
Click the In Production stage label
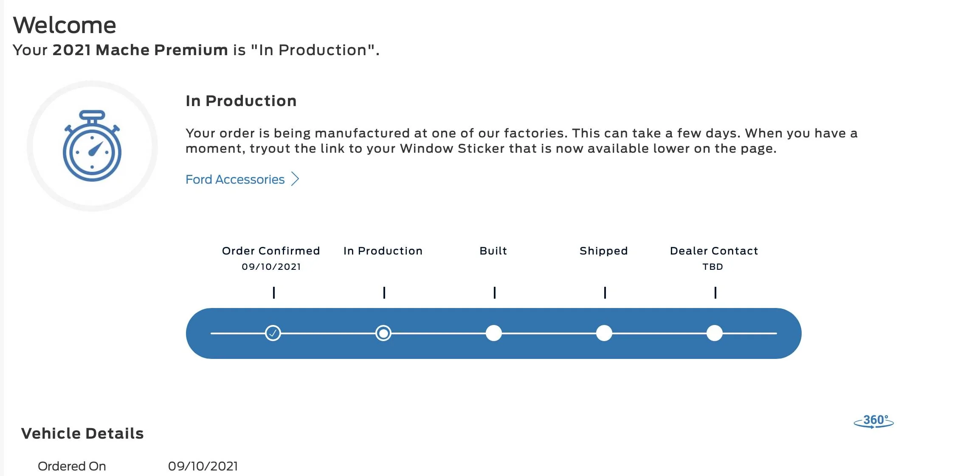[383, 251]
